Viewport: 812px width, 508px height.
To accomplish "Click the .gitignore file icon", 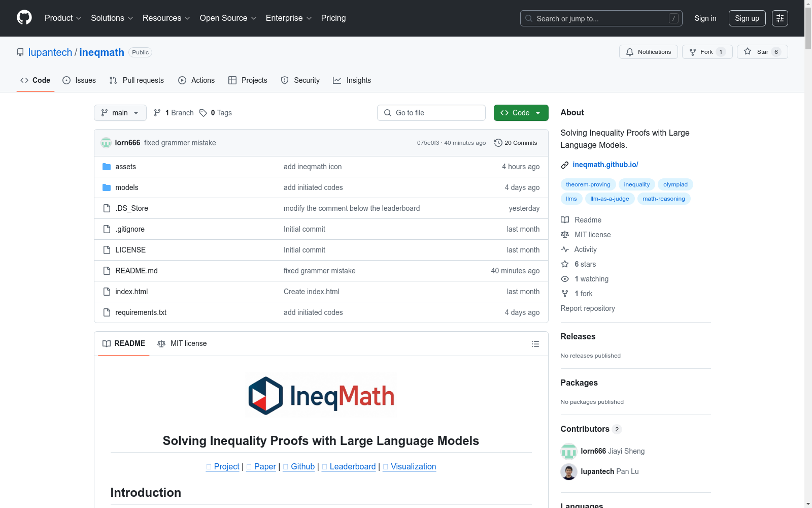I will 107,229.
